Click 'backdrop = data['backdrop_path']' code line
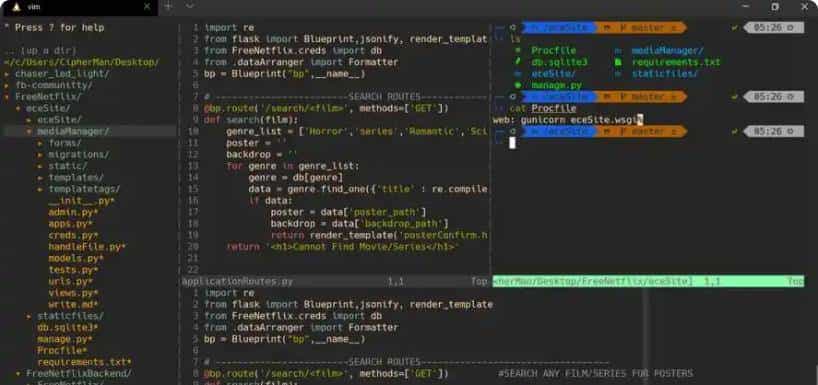 (x=359, y=223)
